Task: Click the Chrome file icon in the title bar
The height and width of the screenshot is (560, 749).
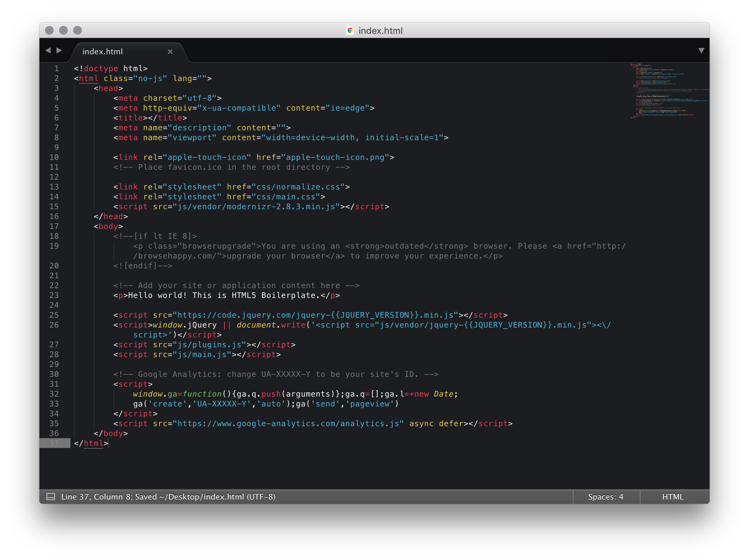Action: (350, 31)
